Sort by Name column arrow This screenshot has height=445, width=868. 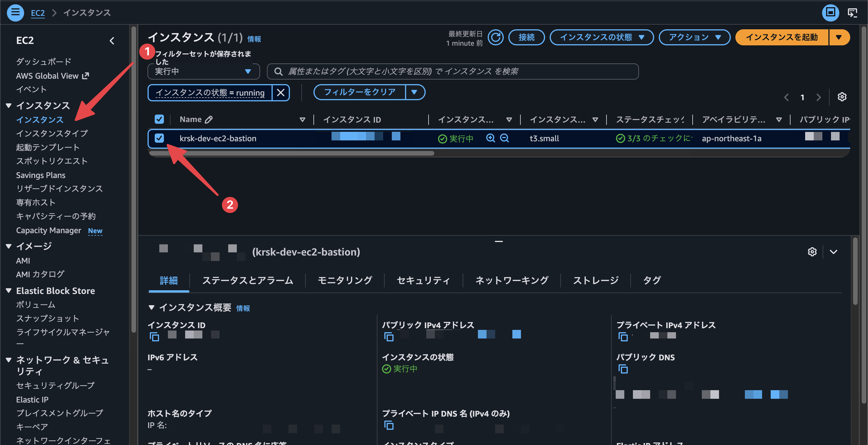[x=302, y=120]
